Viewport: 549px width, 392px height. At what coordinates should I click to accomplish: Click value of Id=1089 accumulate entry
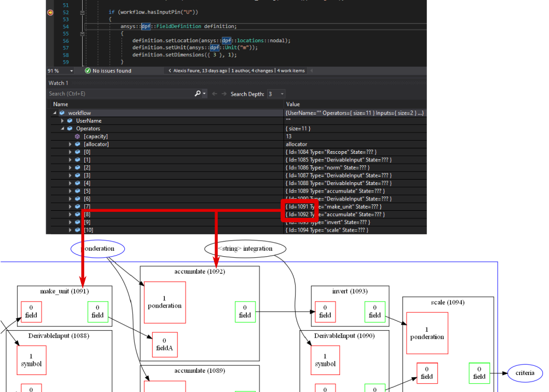[x=335, y=191]
